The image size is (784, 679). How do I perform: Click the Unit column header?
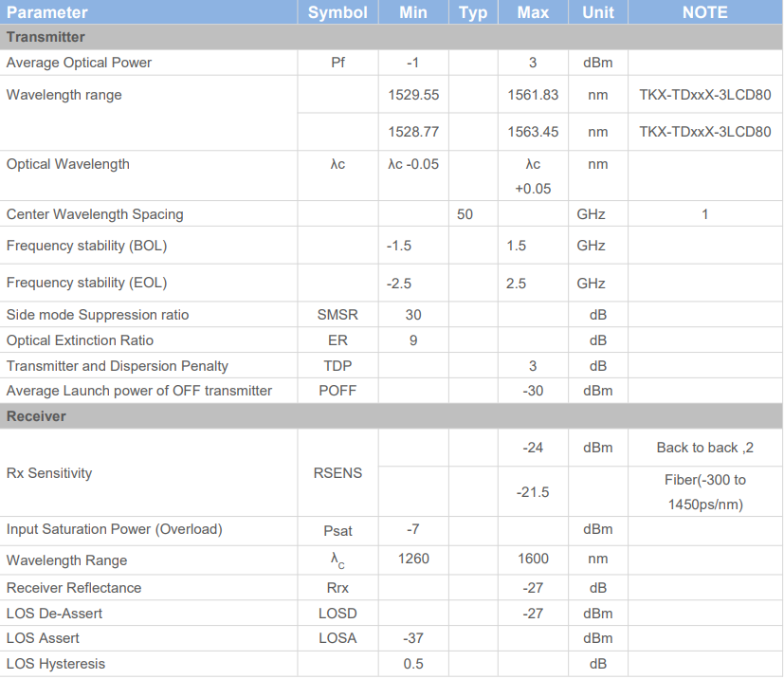(598, 12)
